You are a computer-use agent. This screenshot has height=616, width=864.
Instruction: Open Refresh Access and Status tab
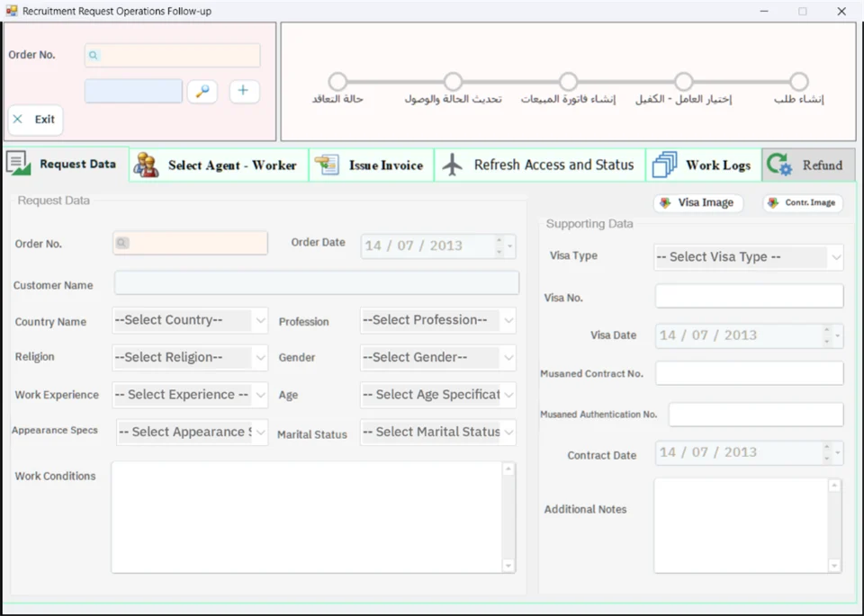coord(540,165)
